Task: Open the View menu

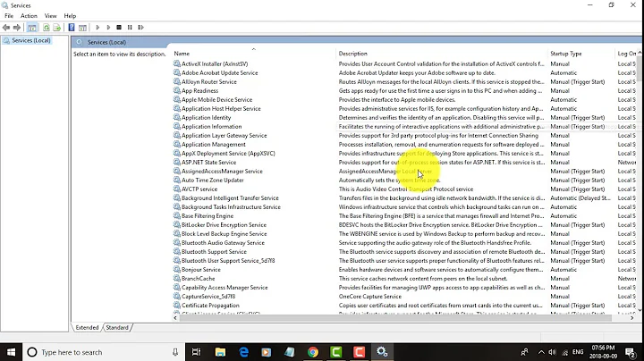Action: pos(50,15)
